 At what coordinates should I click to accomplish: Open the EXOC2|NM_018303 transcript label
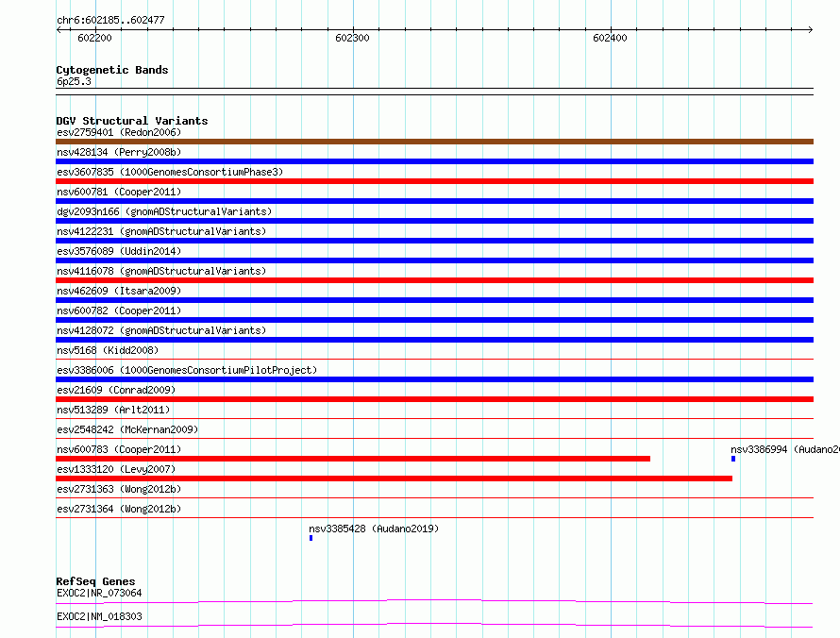[99, 616]
